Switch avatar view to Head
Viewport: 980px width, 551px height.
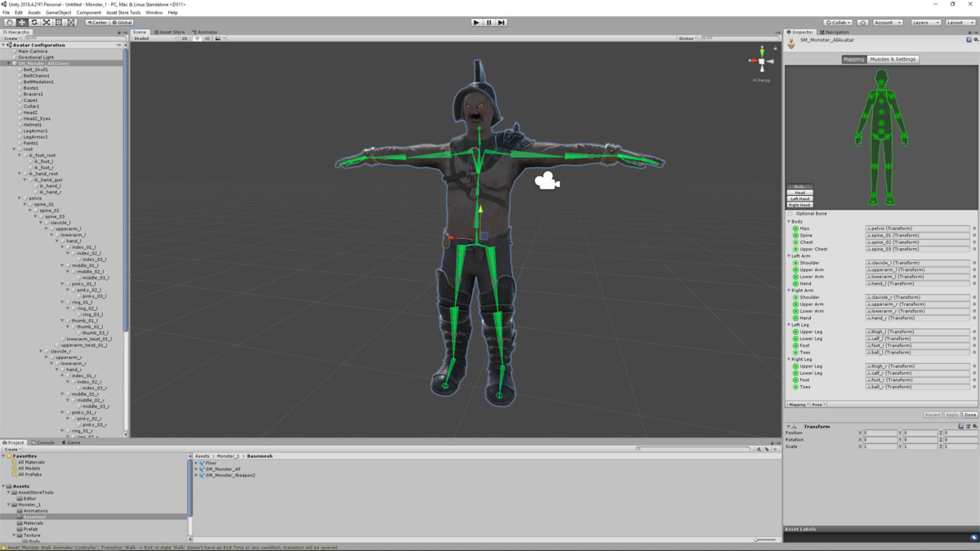point(800,193)
